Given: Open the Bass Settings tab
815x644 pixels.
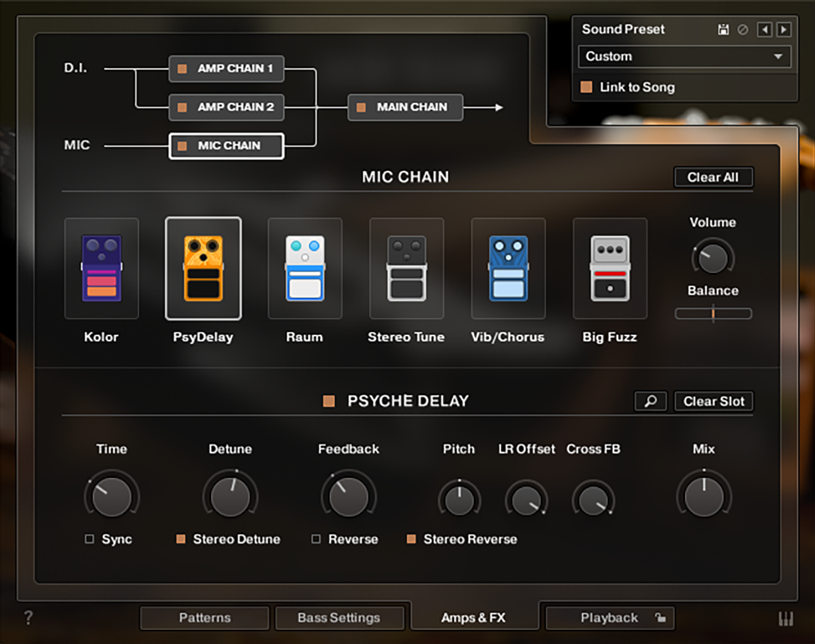Looking at the screenshot, I should (x=339, y=618).
